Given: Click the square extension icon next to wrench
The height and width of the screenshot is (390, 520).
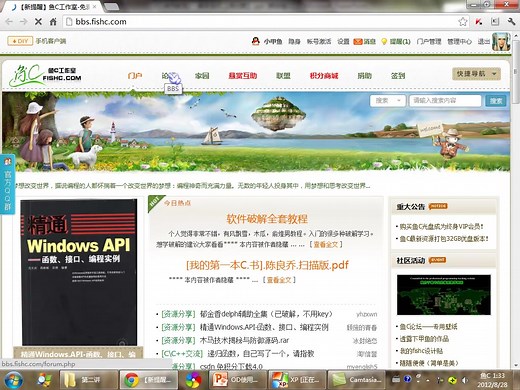Looking at the screenshot, I should (x=495, y=22).
